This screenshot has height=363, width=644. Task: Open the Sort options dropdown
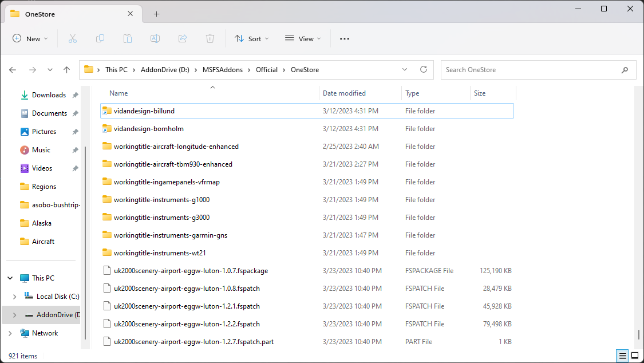[252, 38]
